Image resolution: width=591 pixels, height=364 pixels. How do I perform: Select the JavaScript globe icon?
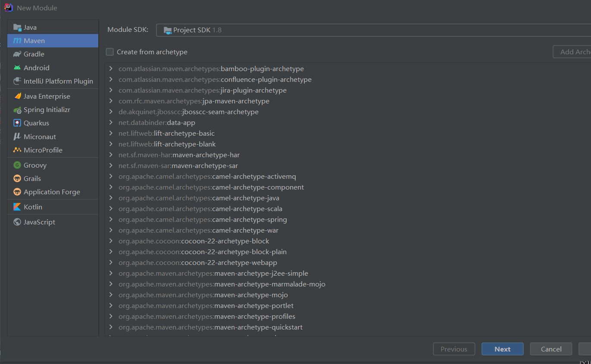(17, 222)
